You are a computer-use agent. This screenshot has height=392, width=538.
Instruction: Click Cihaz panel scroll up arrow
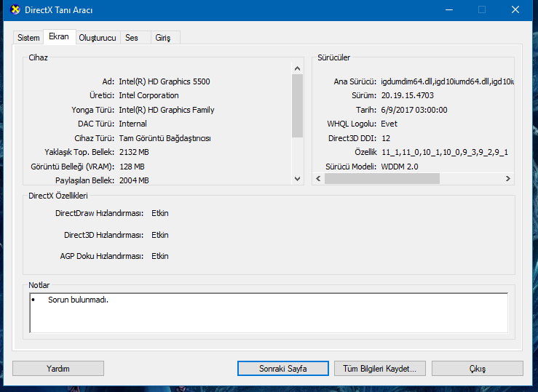tap(298, 68)
